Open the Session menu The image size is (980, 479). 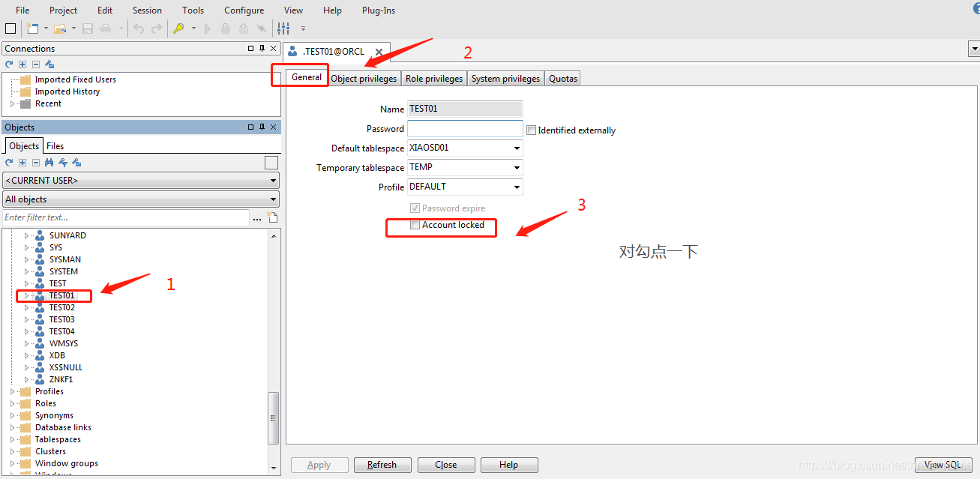point(147,10)
